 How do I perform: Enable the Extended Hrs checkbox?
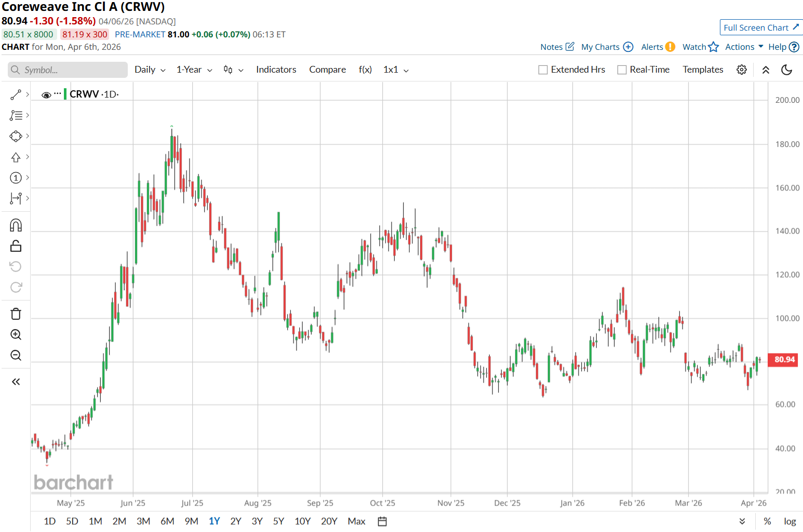point(543,70)
